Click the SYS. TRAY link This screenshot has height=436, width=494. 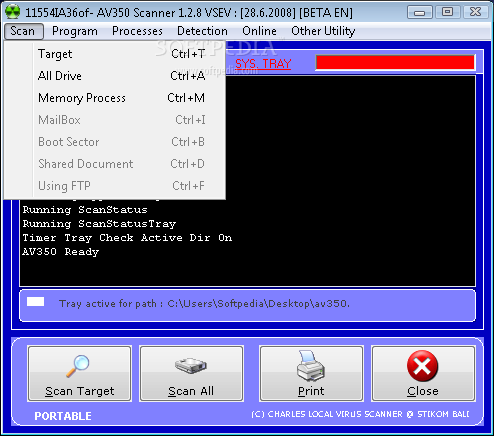[x=263, y=64]
